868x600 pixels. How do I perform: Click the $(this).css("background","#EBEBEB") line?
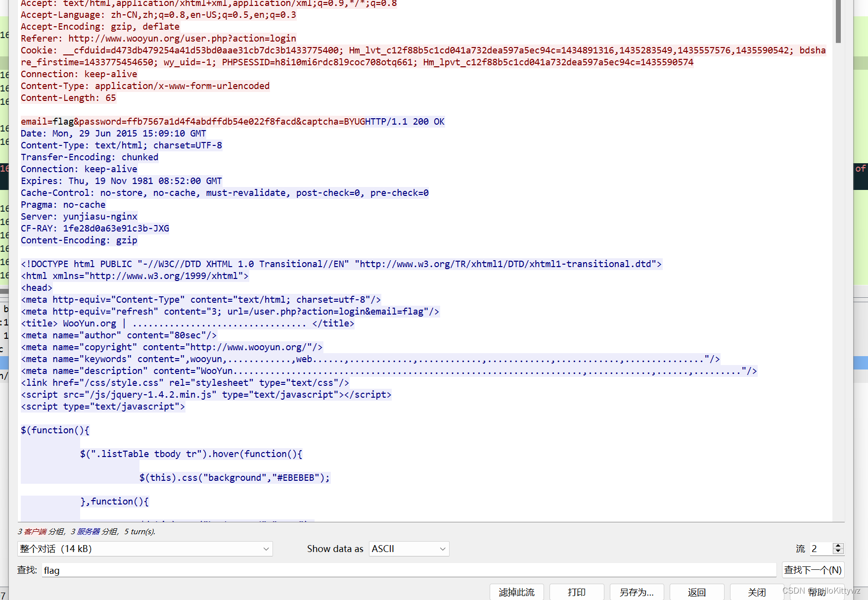coord(234,478)
